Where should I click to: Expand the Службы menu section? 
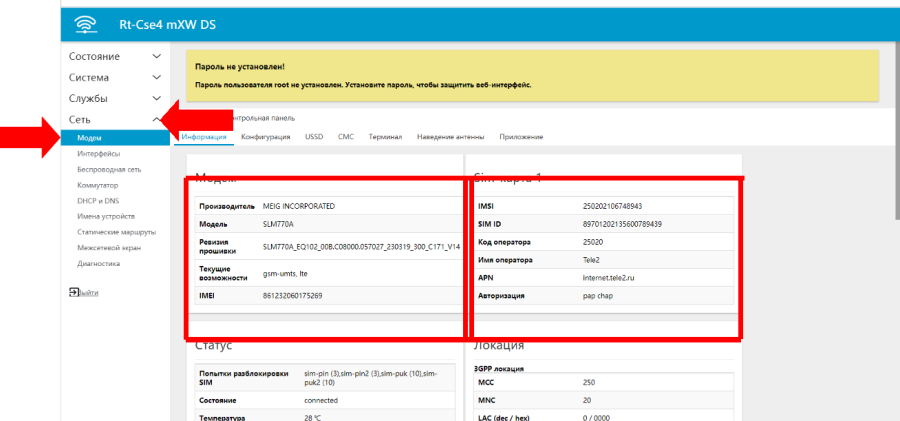tap(88, 98)
